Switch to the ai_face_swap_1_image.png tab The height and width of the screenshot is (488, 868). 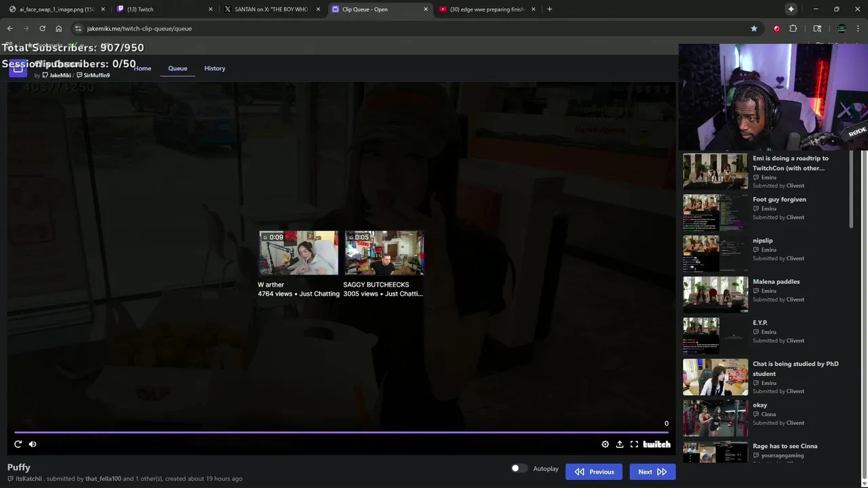pyautogui.click(x=56, y=9)
